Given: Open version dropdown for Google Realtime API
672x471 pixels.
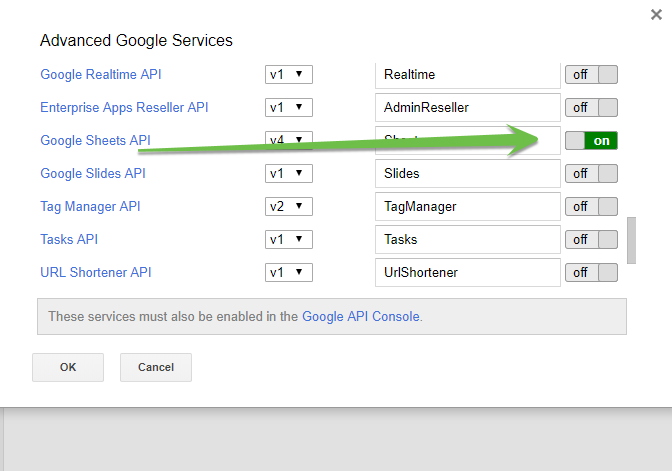Looking at the screenshot, I should 288,75.
